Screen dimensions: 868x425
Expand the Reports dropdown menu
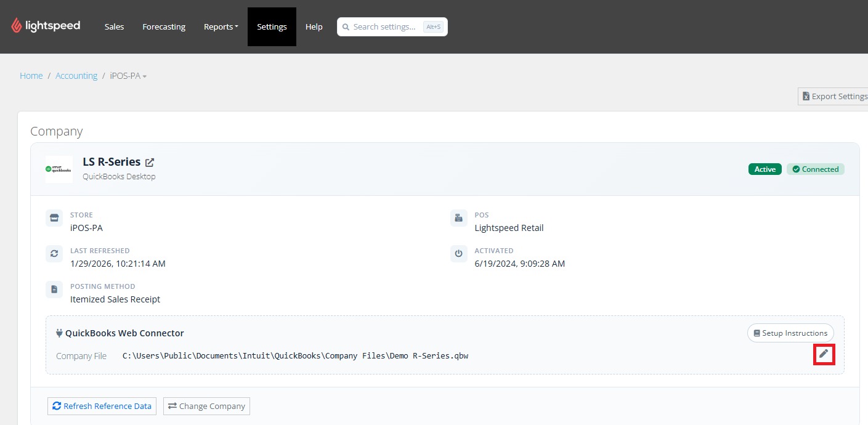(x=221, y=26)
